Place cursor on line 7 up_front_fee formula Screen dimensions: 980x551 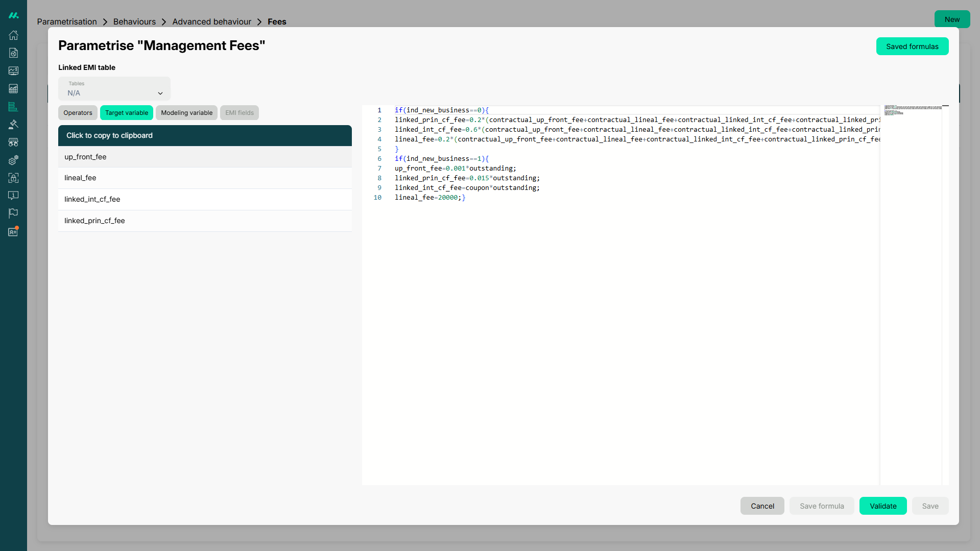[455, 169]
